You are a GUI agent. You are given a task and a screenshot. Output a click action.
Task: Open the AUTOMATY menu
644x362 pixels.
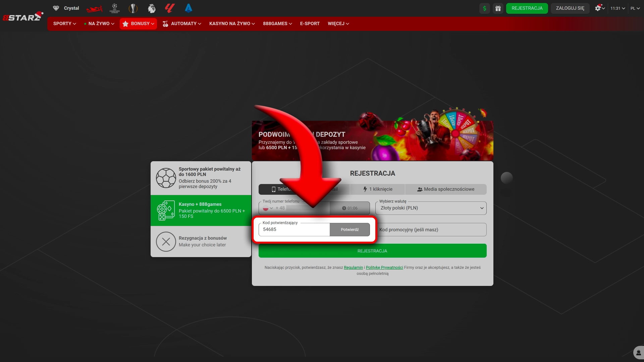click(x=182, y=24)
